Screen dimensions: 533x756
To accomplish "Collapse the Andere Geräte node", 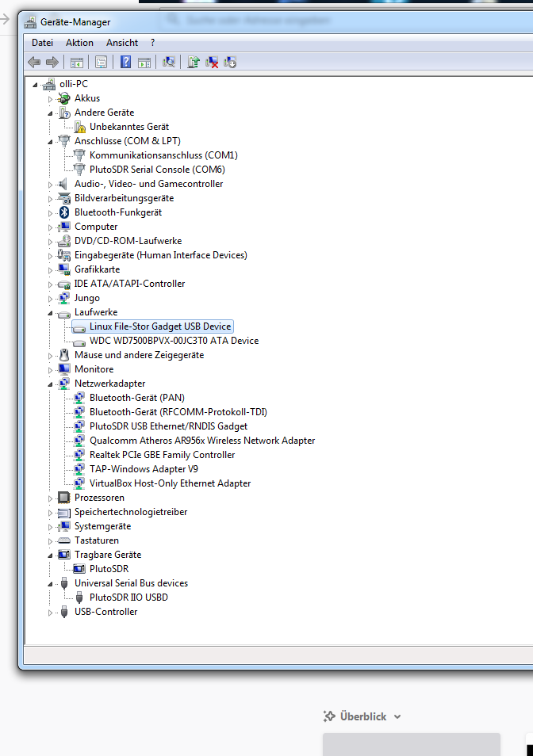I will (x=50, y=113).
